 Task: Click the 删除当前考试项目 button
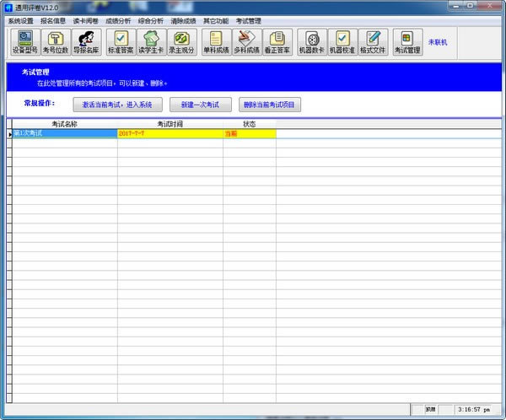pyautogui.click(x=270, y=105)
